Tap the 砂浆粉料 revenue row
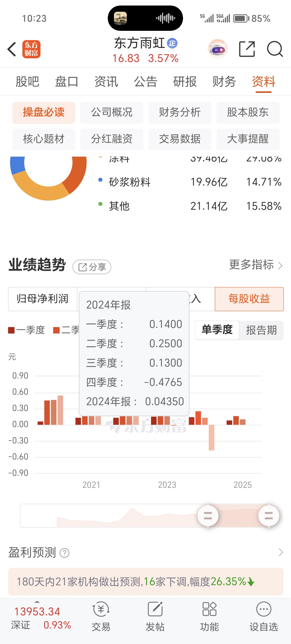This screenshot has width=291, height=644. pos(190,182)
